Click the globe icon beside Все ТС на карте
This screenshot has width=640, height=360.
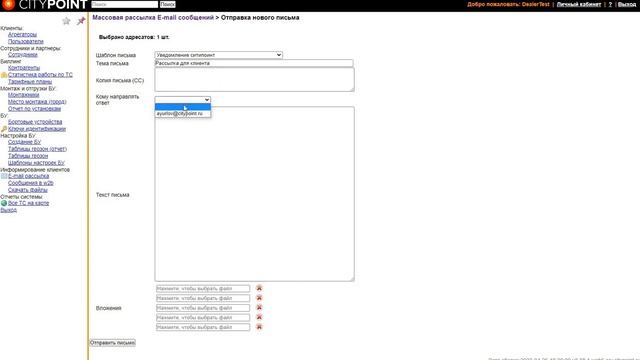4,203
